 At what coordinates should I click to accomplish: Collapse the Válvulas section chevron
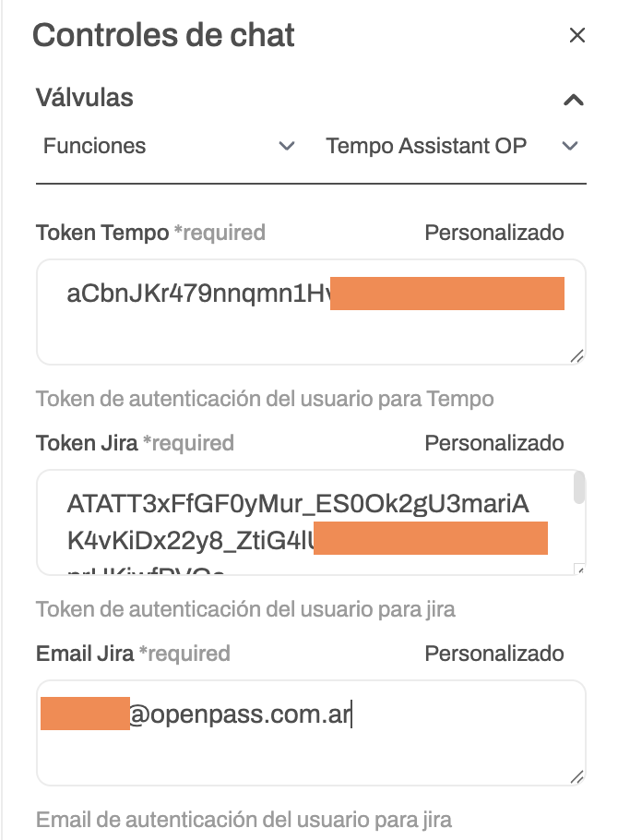(x=573, y=100)
